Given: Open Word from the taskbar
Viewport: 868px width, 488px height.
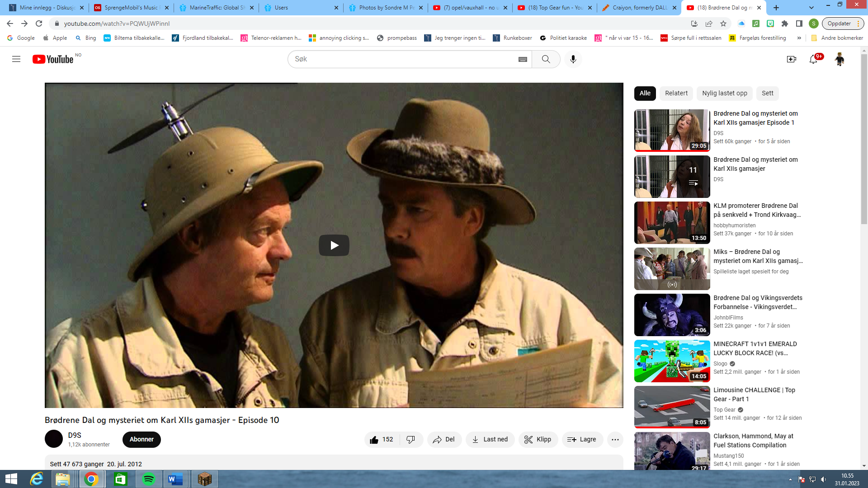Looking at the screenshot, I should click(175, 479).
